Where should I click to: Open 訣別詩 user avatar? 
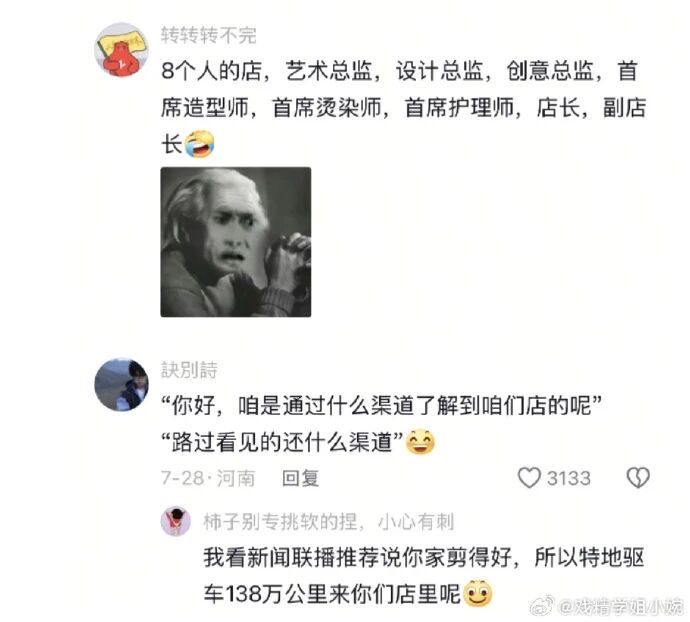(121, 384)
